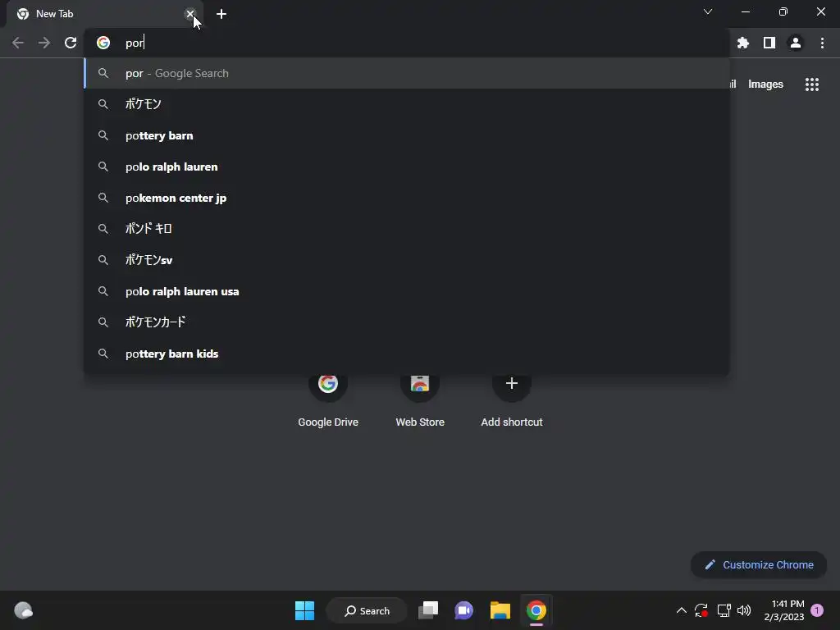
Task: Select the 'ポケモン' suggestion
Action: click(x=407, y=104)
